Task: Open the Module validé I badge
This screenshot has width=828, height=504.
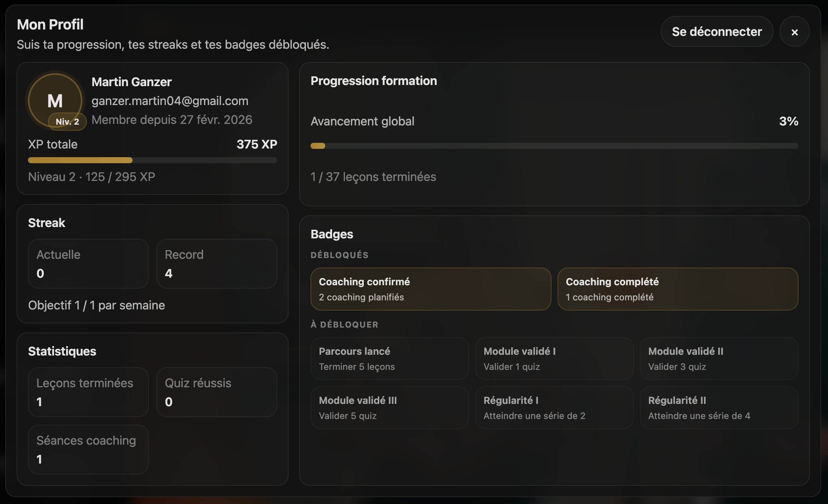Action: pos(554,359)
